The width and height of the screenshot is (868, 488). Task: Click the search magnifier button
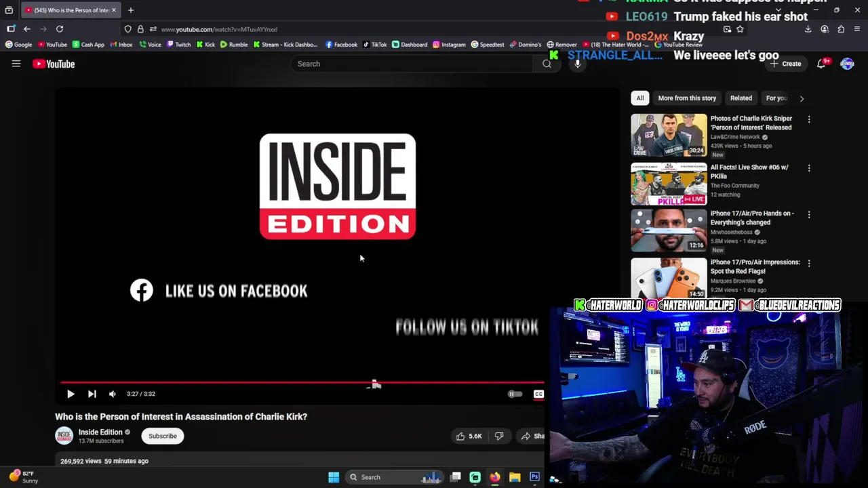coord(547,64)
